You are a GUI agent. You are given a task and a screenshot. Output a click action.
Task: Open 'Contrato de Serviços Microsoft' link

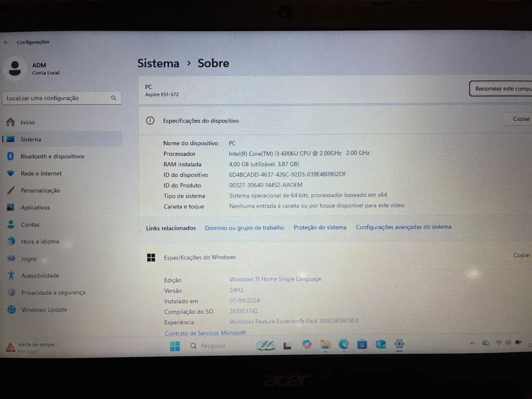click(x=205, y=333)
